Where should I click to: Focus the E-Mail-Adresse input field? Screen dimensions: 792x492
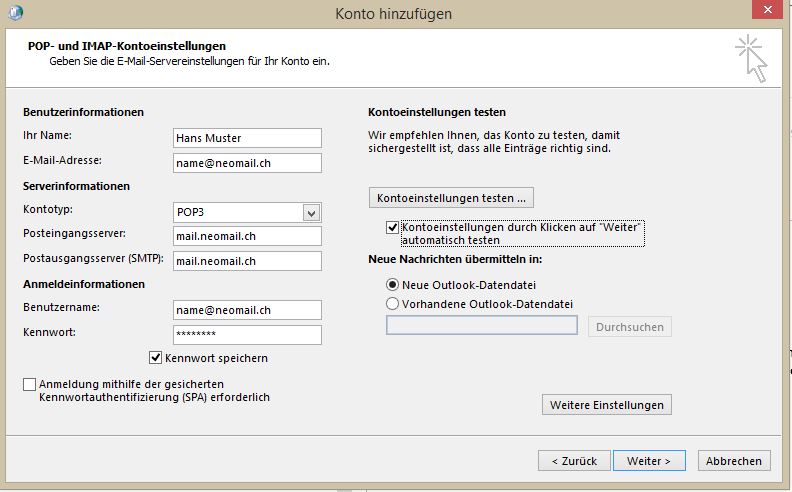coord(247,163)
